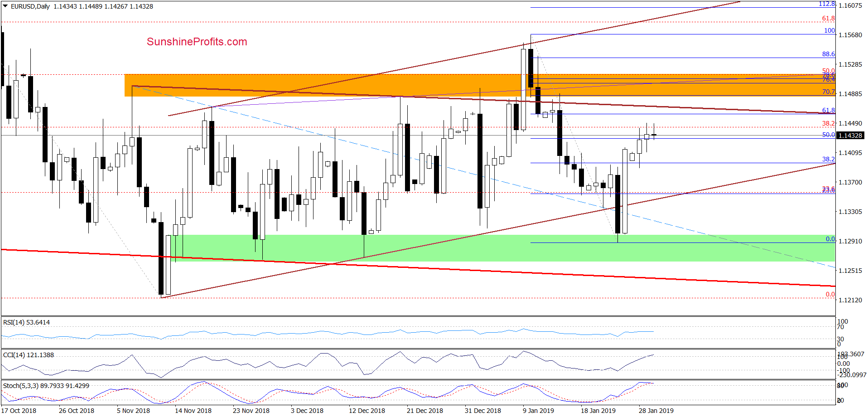Click the EURUSD,Daily chart title
The width and height of the screenshot is (868, 417).
point(30,6)
